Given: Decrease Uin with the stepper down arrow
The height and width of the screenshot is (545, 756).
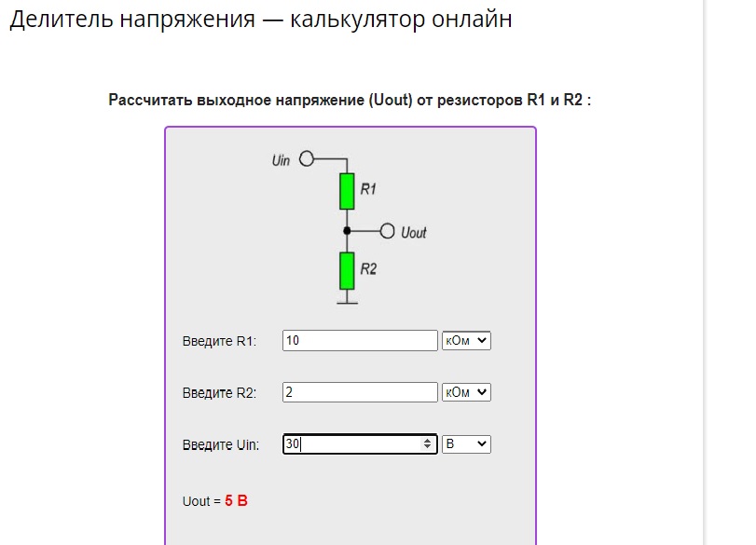Looking at the screenshot, I should pyautogui.click(x=428, y=448).
